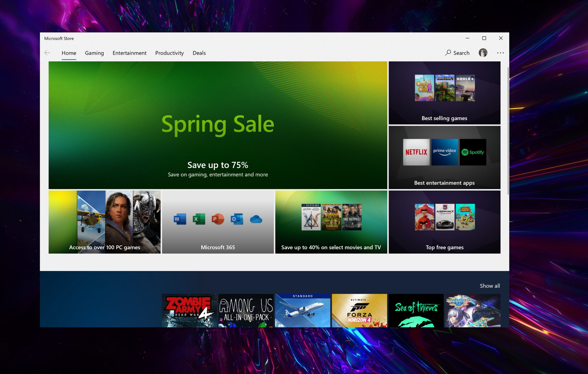
Task: Open Best selling games label
Action: [444, 118]
